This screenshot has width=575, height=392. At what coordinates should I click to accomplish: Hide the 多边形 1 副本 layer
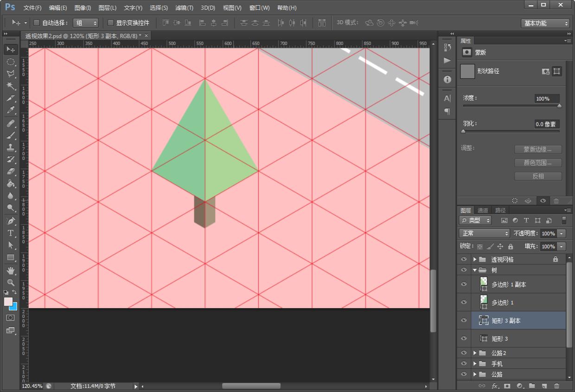[x=464, y=284]
